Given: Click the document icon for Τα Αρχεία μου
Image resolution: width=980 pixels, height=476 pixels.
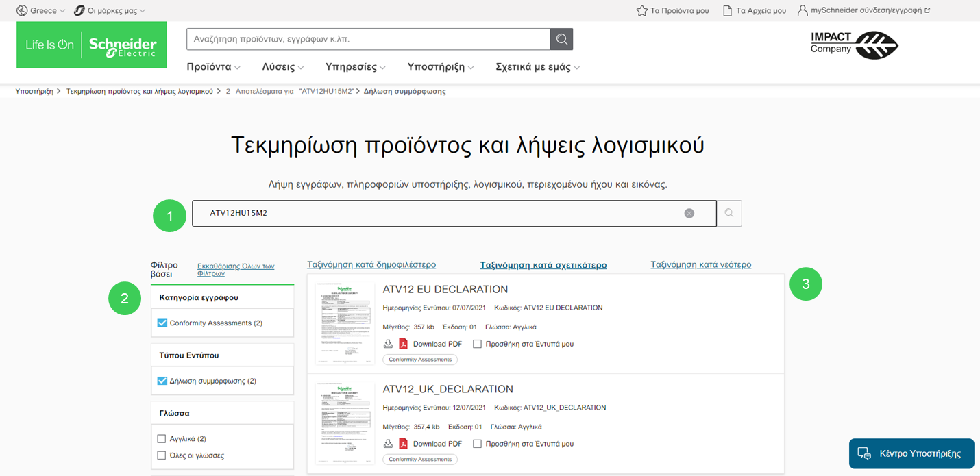Looking at the screenshot, I should click(x=728, y=10).
